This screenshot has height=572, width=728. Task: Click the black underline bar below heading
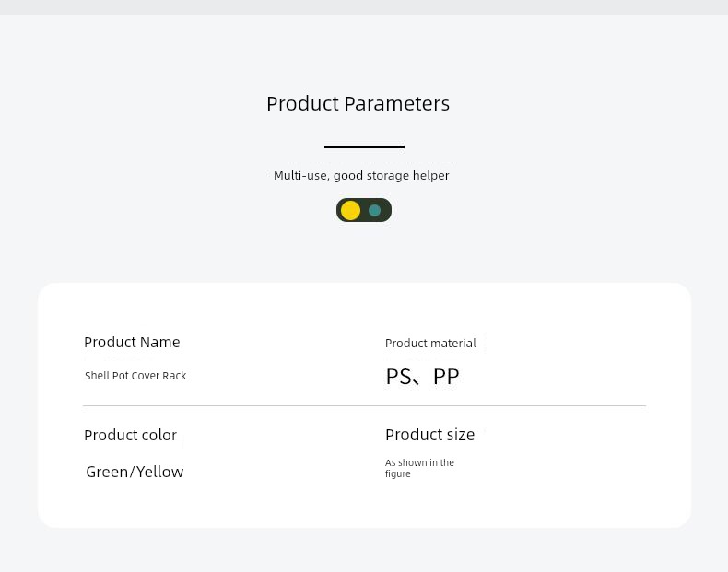[x=364, y=146]
